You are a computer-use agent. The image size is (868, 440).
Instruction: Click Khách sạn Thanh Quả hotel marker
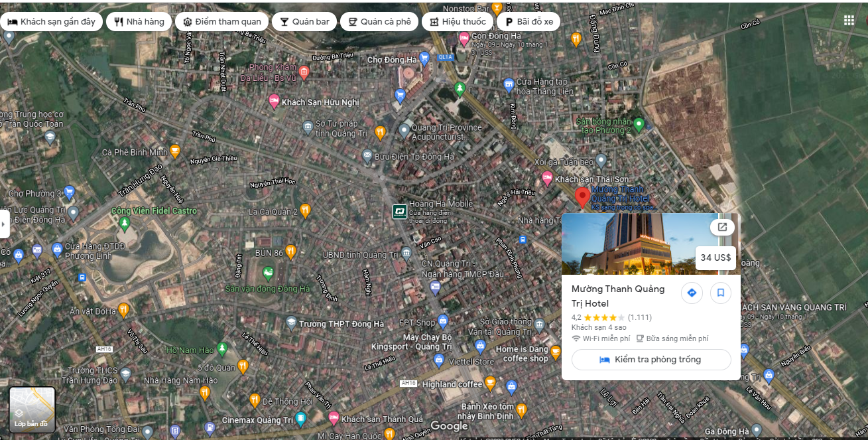[334, 417]
